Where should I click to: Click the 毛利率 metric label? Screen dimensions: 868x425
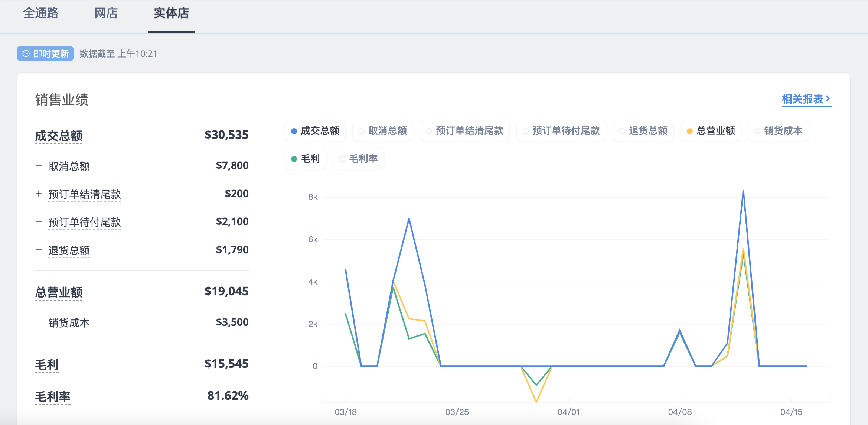[53, 396]
